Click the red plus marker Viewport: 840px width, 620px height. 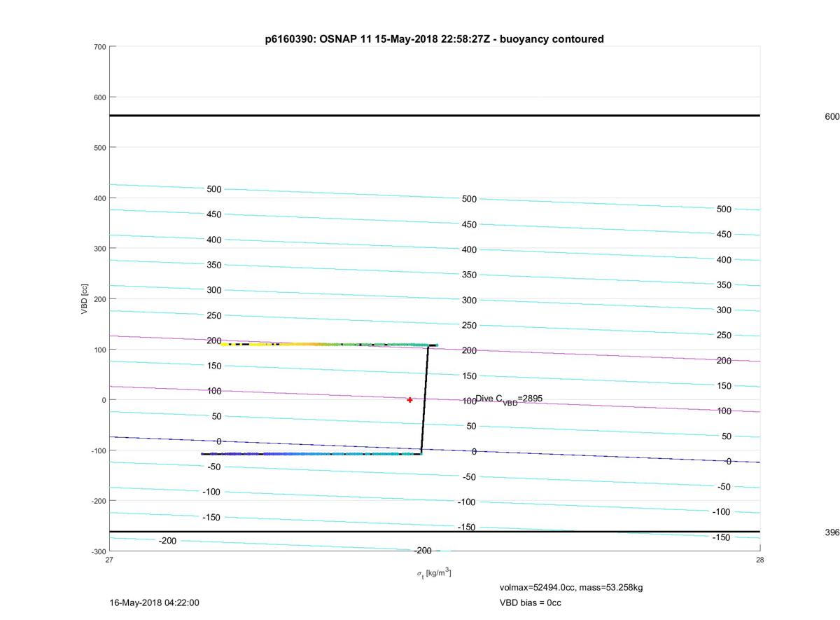409,400
